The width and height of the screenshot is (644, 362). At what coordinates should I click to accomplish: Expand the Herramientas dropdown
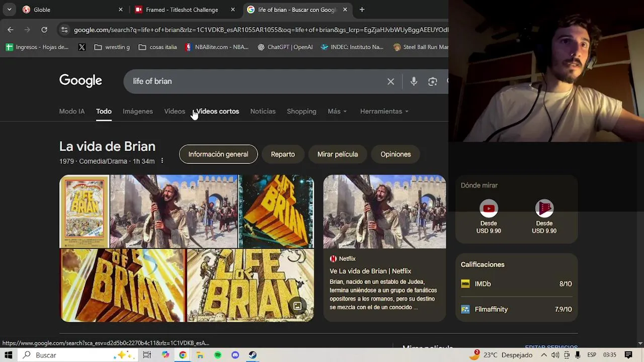point(384,111)
